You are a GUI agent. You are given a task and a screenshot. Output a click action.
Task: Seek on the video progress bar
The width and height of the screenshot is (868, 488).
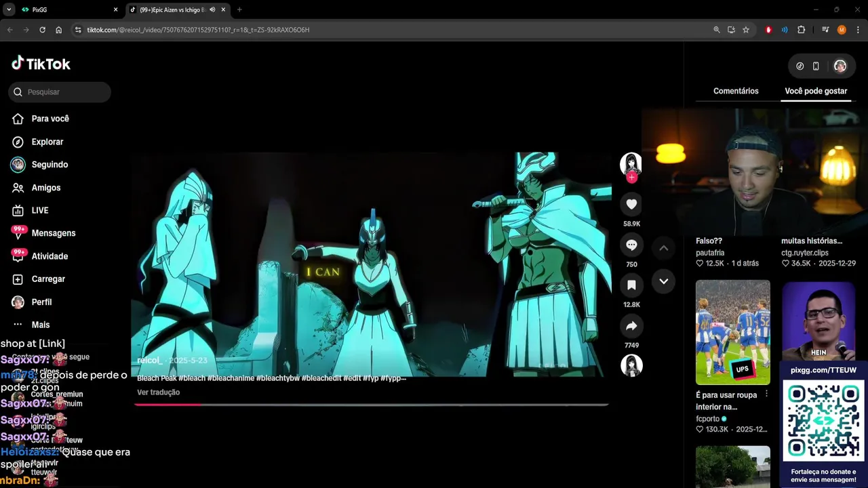pyautogui.click(x=371, y=405)
